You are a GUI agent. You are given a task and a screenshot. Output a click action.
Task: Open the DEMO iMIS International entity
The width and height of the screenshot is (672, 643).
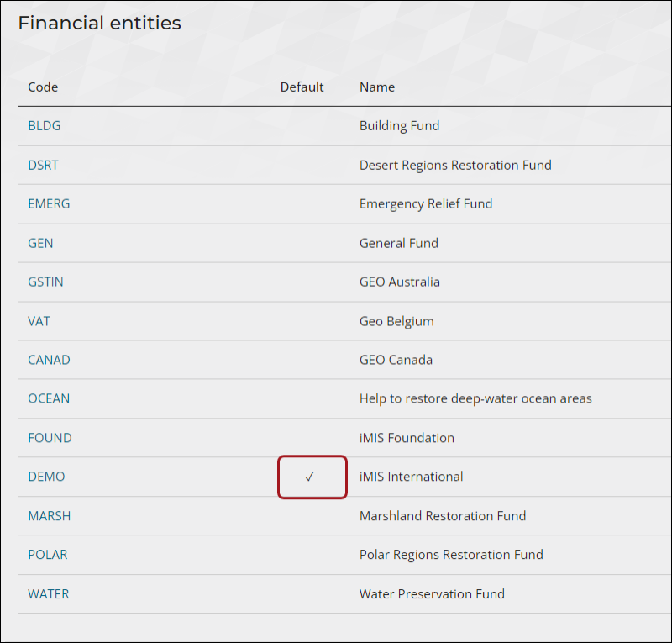click(x=45, y=477)
